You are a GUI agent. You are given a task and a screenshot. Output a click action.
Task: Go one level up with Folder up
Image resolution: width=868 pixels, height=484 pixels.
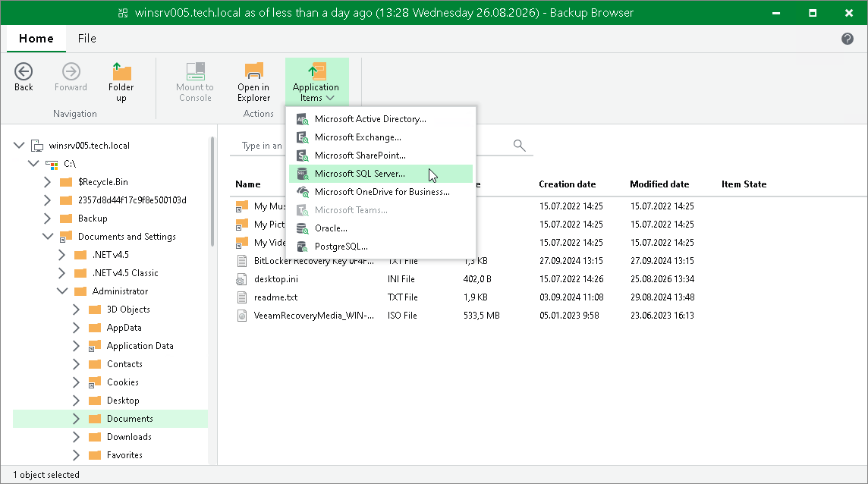121,83
